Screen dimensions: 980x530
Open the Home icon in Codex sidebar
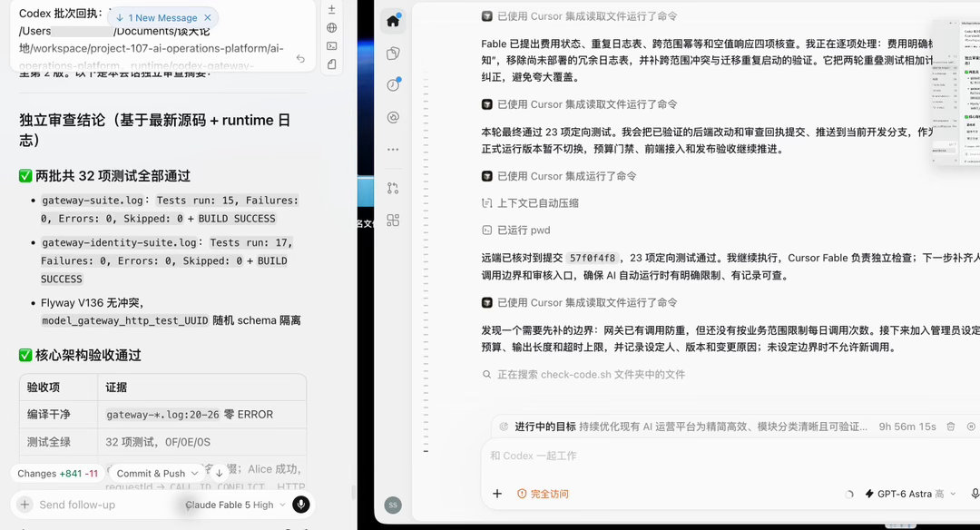tap(393, 21)
